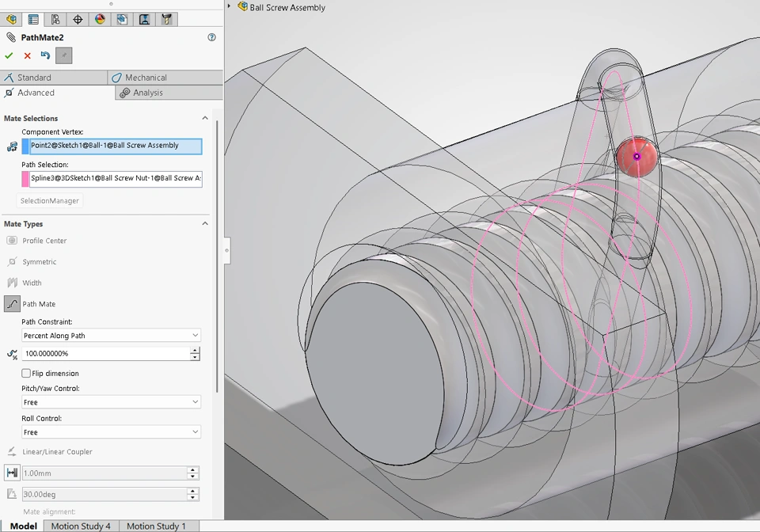
Task: Cancel mate with red X
Action: pyautogui.click(x=28, y=55)
